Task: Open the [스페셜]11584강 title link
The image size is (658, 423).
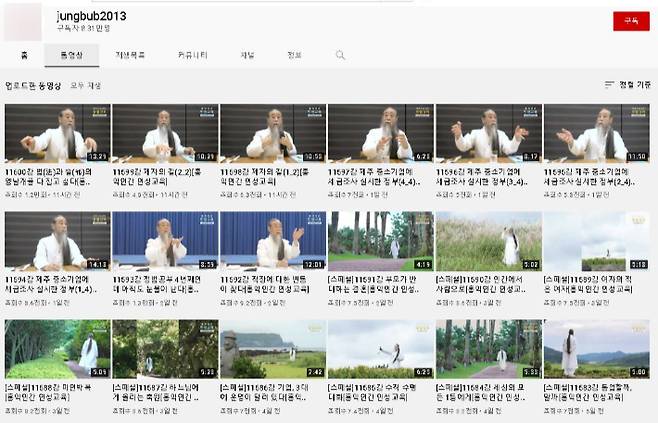Action: tap(481, 392)
